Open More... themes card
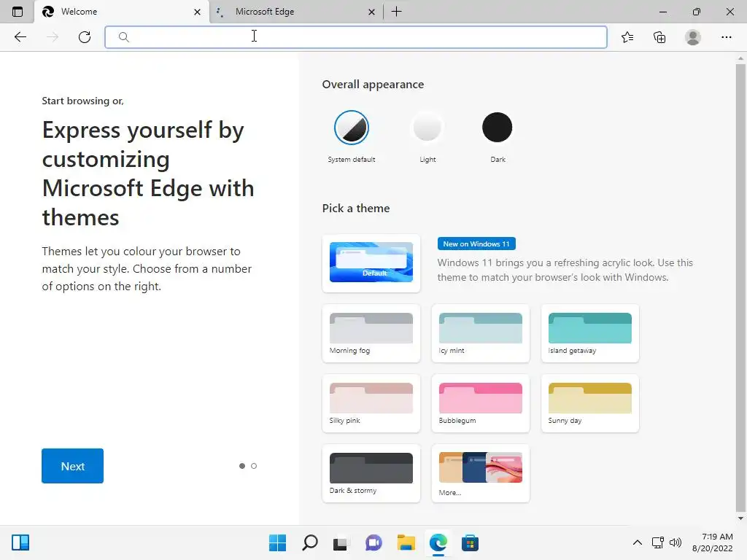 tap(480, 473)
